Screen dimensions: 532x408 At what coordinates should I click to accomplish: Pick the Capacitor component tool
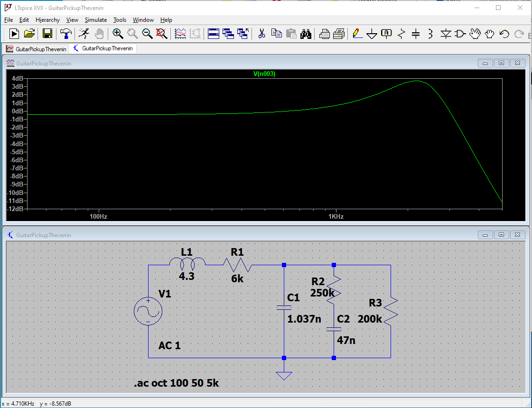pos(416,34)
